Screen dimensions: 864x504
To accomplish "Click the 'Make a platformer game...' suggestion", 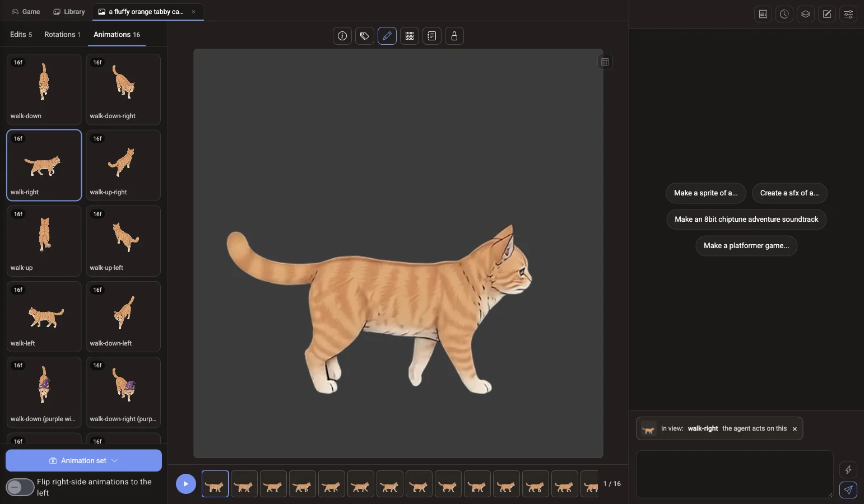I will [x=746, y=246].
